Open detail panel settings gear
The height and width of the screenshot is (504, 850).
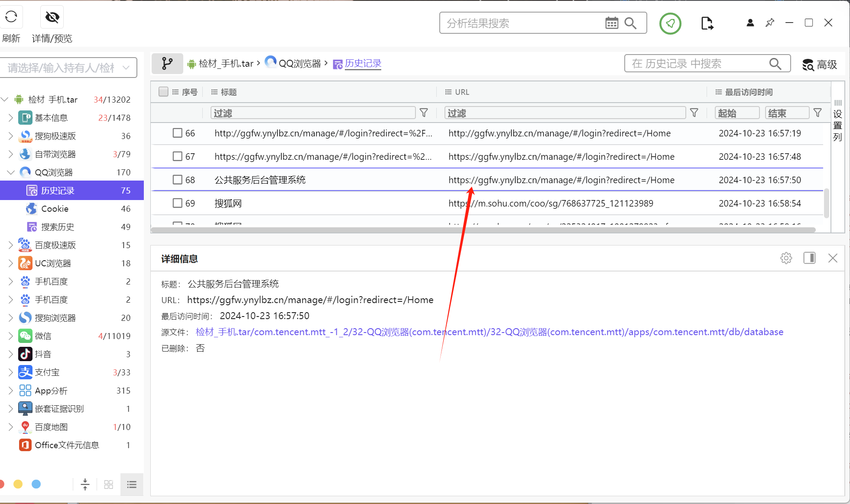tap(786, 258)
